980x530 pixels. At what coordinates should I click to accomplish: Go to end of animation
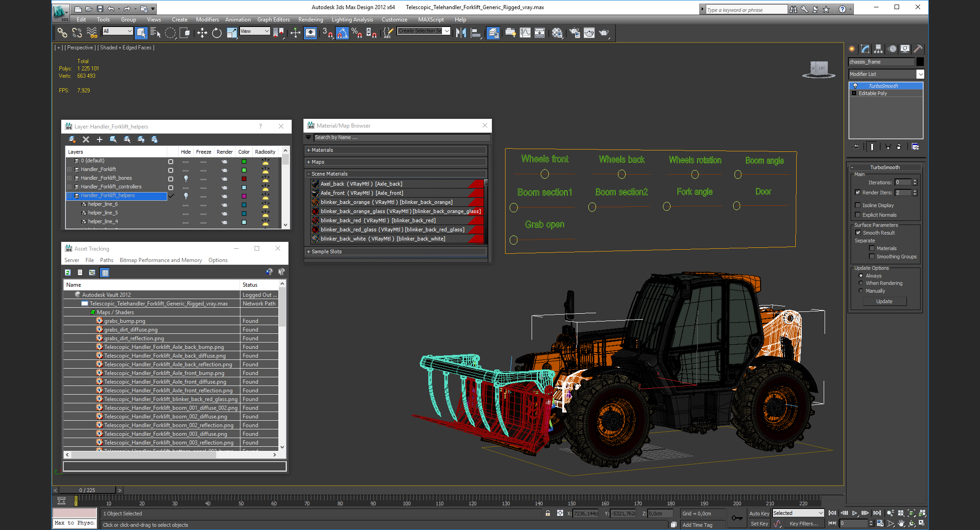coord(877,513)
